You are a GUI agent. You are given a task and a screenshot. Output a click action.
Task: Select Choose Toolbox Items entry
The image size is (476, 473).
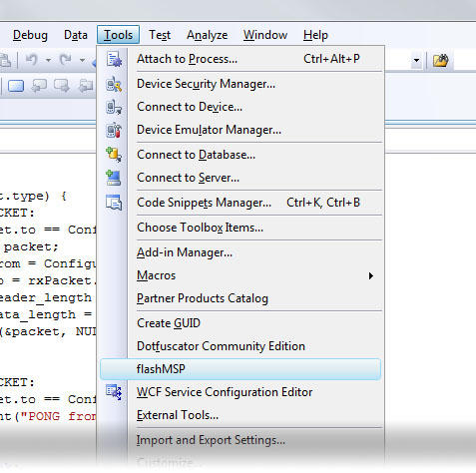pyautogui.click(x=240, y=228)
